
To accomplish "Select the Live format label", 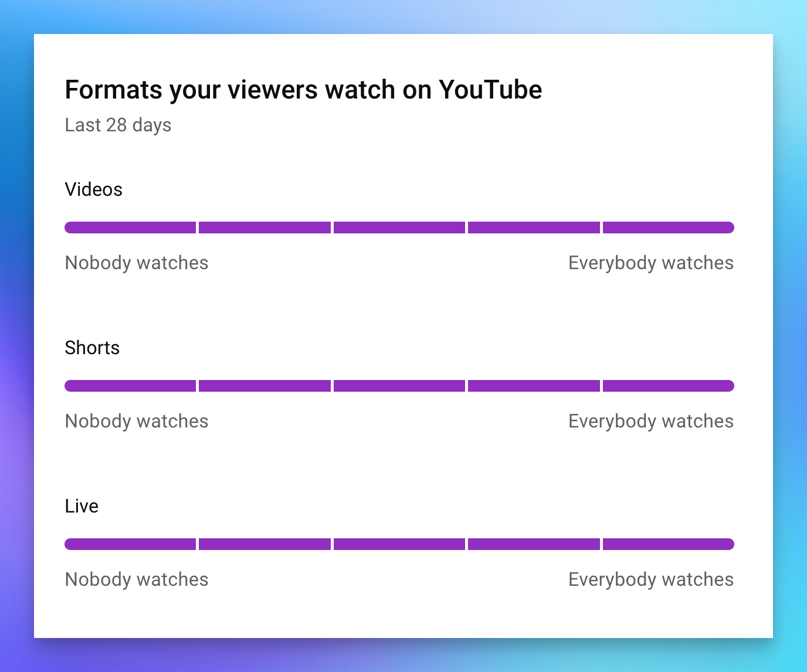I will 82,506.
